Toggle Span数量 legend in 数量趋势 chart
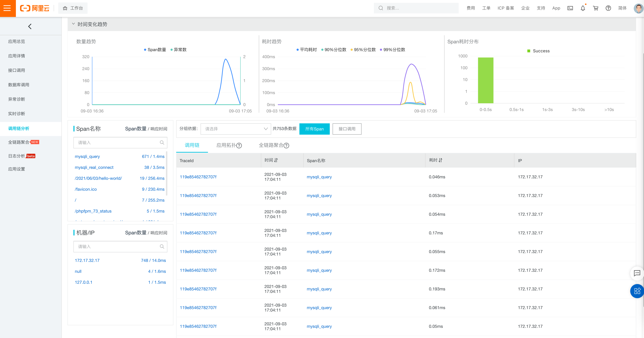This screenshot has width=644, height=338. point(155,50)
